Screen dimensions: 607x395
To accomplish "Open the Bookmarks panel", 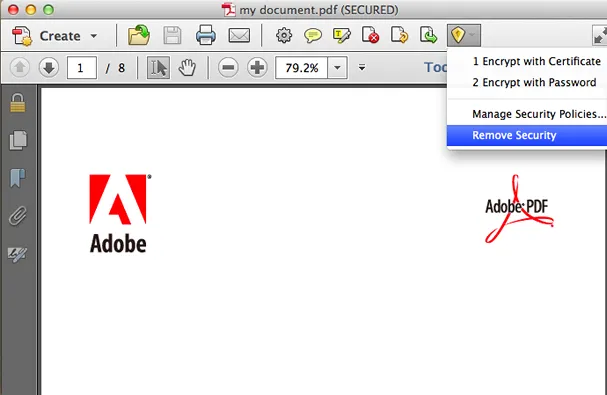I will click(x=18, y=177).
